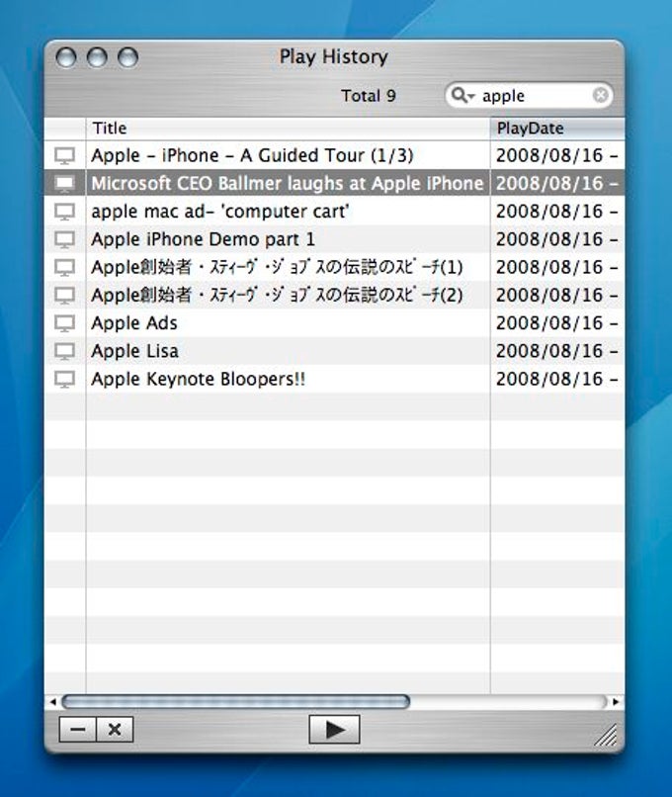Click the "Total 9" count label
Screen dimensions: 672x797
[369, 96]
